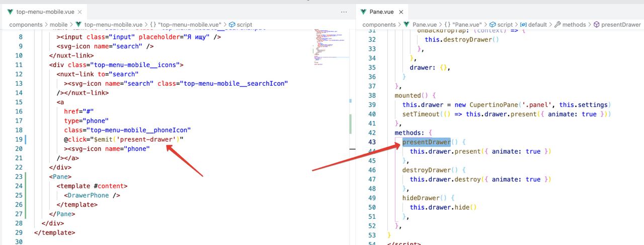Open the 'default' breadcrumb symbol
The width and height of the screenshot is (644, 245).
(x=533, y=24)
